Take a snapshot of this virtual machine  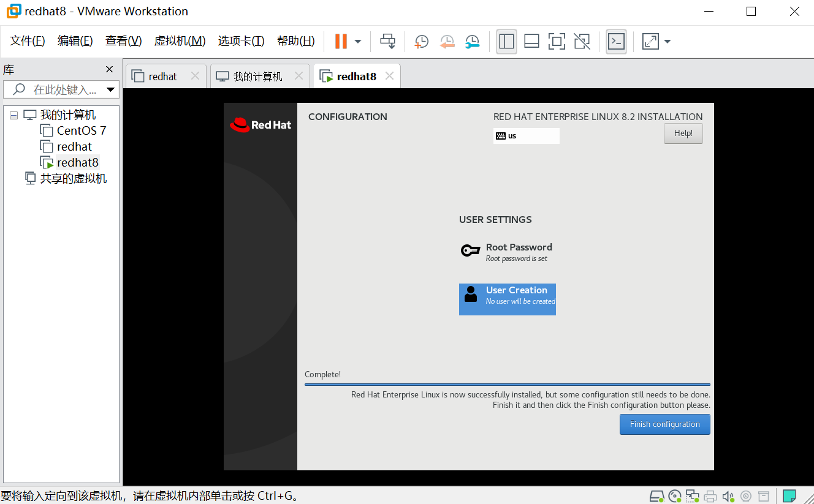(421, 41)
